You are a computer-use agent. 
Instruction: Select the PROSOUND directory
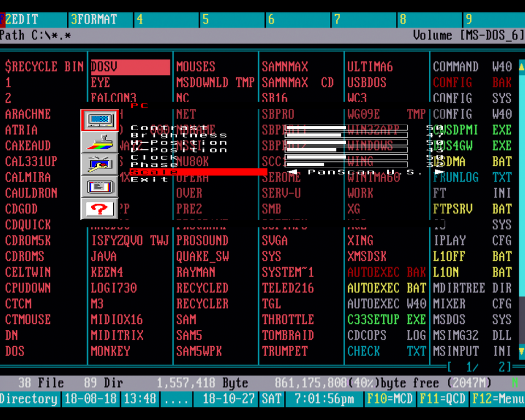click(202, 241)
